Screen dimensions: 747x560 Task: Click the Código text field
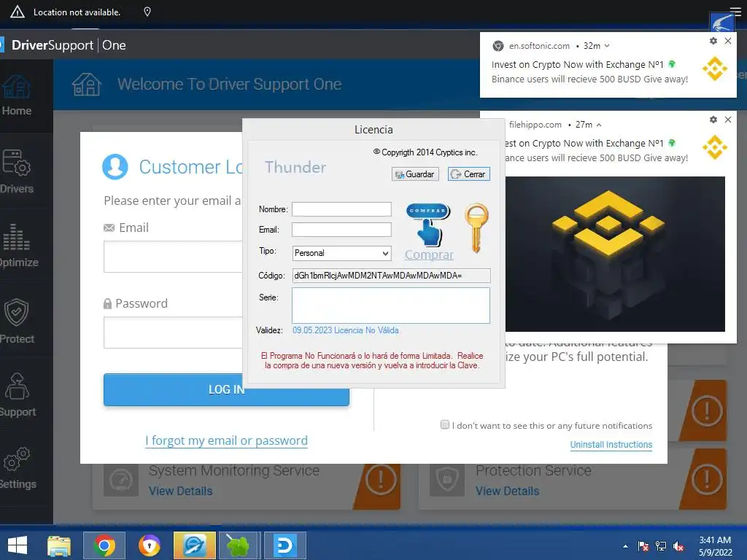coord(391,275)
